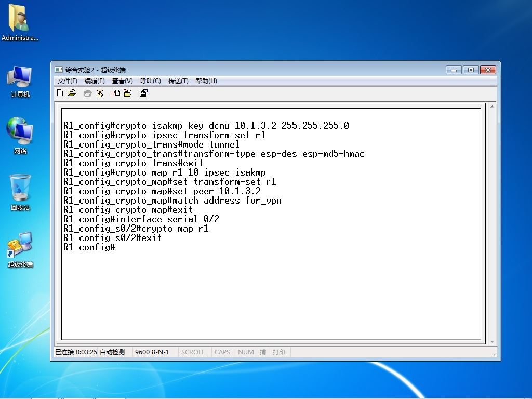Click the 综合实验2 - 超级终端 window title
The image size is (532, 399).
tap(96, 70)
